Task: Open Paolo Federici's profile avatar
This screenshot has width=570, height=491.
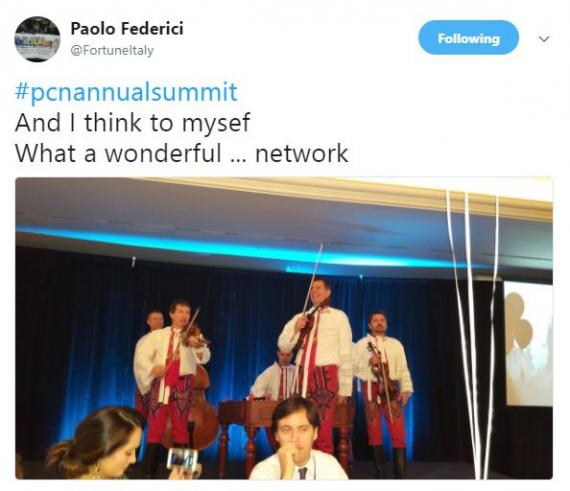Action: (37, 39)
